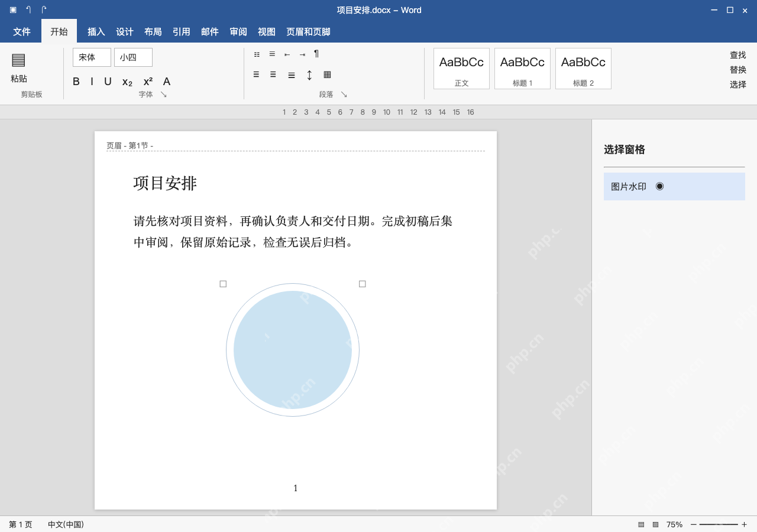Switch to web layout view in status bar
The image size is (757, 532).
click(x=655, y=524)
